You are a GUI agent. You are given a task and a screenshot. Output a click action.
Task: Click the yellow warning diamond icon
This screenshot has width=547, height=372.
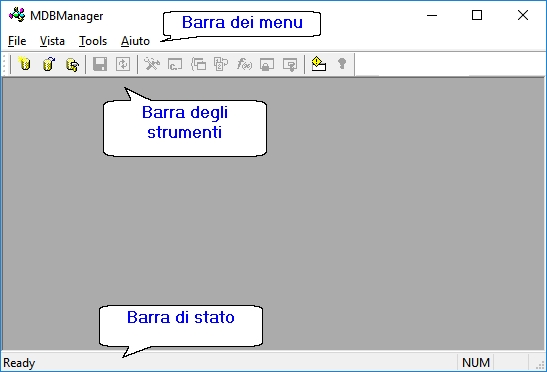[x=319, y=64]
